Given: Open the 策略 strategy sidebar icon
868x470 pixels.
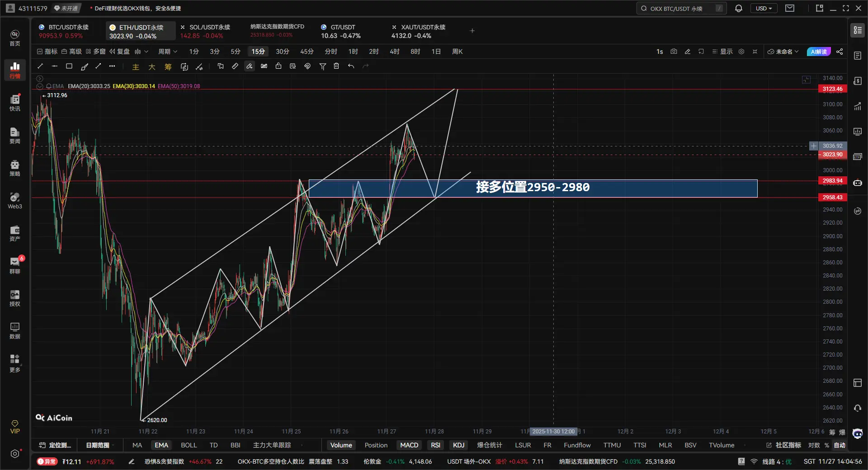Looking at the screenshot, I should (x=15, y=168).
